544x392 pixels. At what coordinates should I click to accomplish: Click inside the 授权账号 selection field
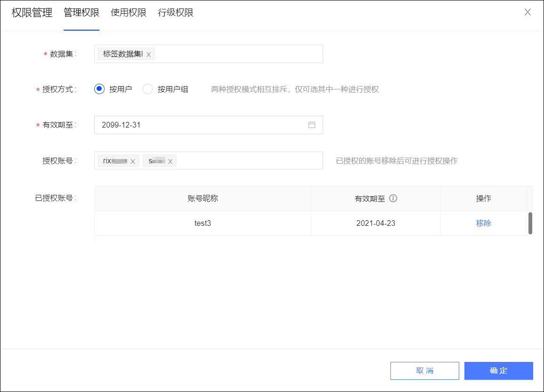(x=209, y=160)
